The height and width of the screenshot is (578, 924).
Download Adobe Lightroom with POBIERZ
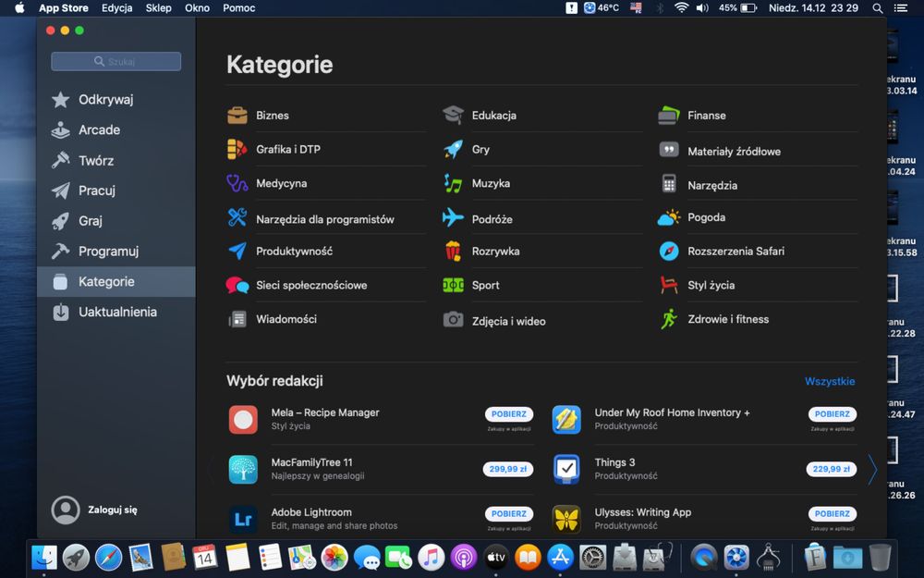click(x=509, y=513)
